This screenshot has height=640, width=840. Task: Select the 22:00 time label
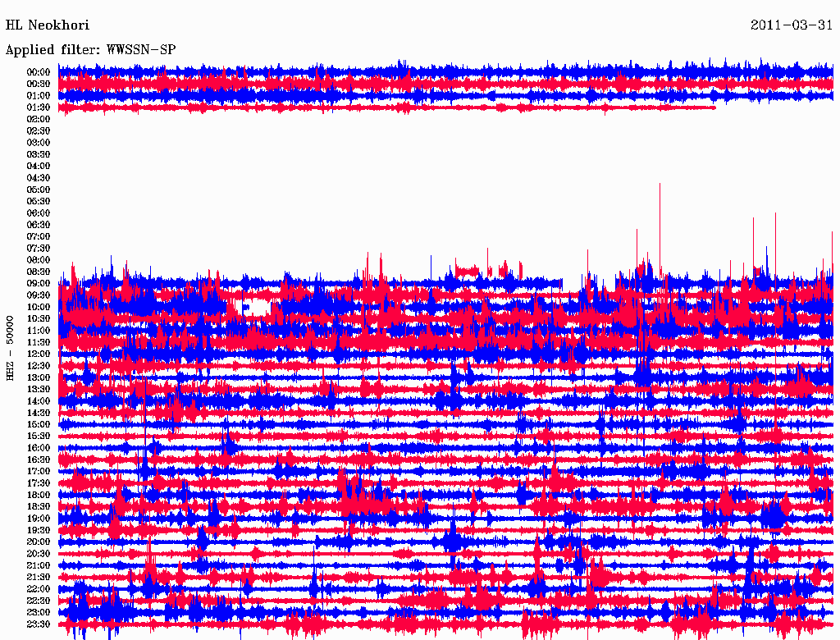[x=38, y=588]
